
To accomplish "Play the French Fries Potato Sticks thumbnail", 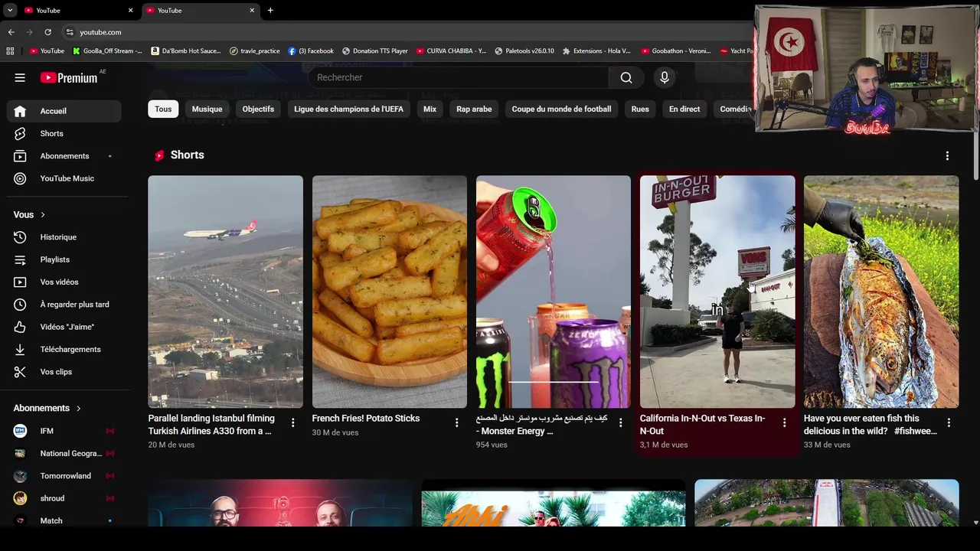I will [x=389, y=292].
